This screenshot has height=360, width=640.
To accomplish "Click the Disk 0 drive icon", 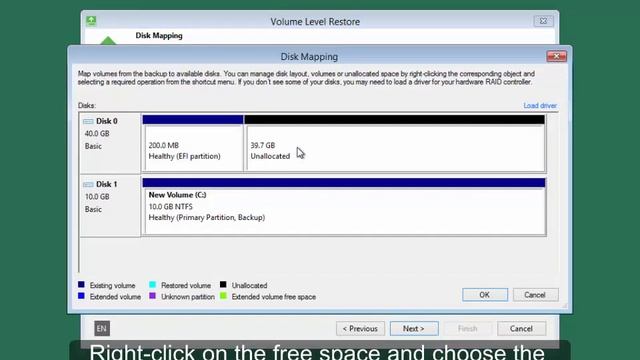I will point(88,121).
